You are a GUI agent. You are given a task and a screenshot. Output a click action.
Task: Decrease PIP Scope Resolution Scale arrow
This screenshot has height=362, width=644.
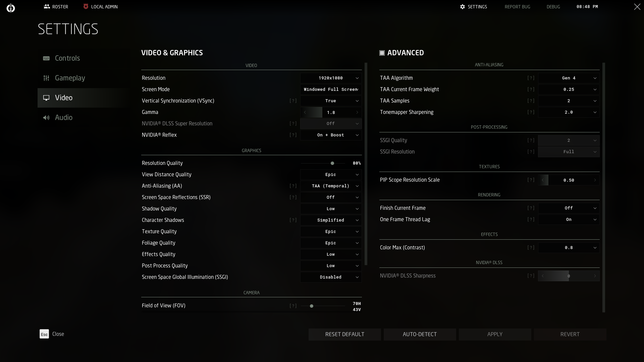(543, 180)
